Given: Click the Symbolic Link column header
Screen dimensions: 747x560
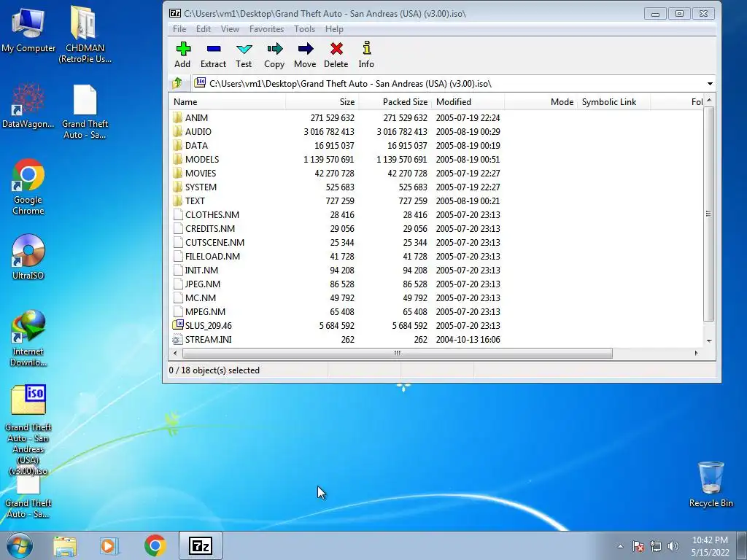Looking at the screenshot, I should point(614,102).
